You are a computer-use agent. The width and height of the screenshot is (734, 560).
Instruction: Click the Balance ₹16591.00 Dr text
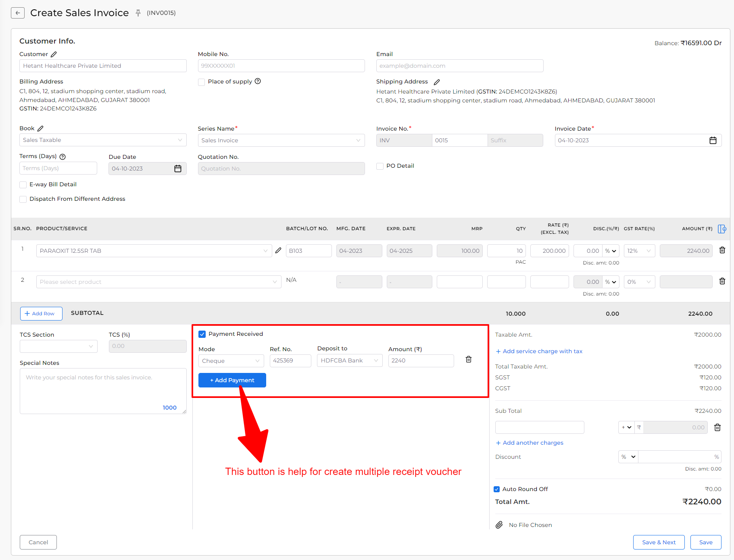(688, 43)
